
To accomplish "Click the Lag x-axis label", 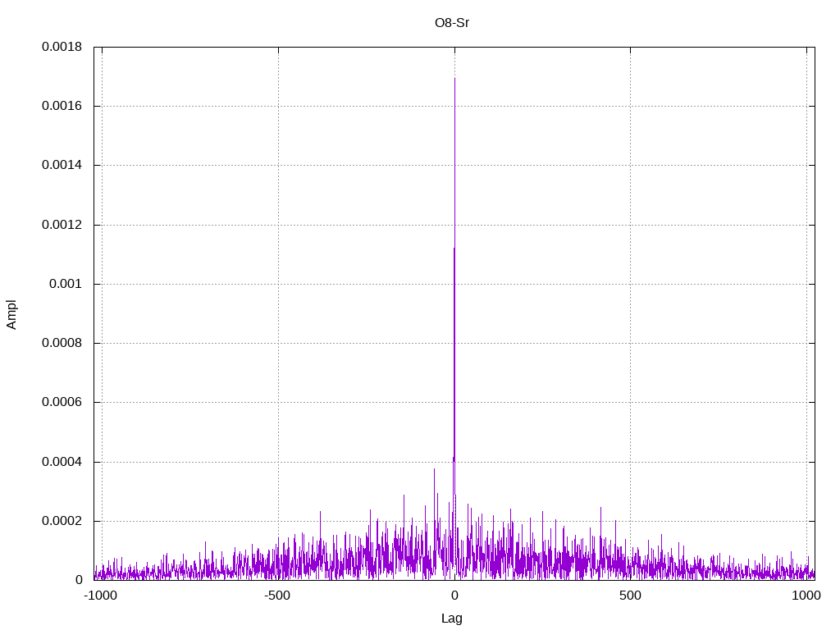I will (452, 619).
